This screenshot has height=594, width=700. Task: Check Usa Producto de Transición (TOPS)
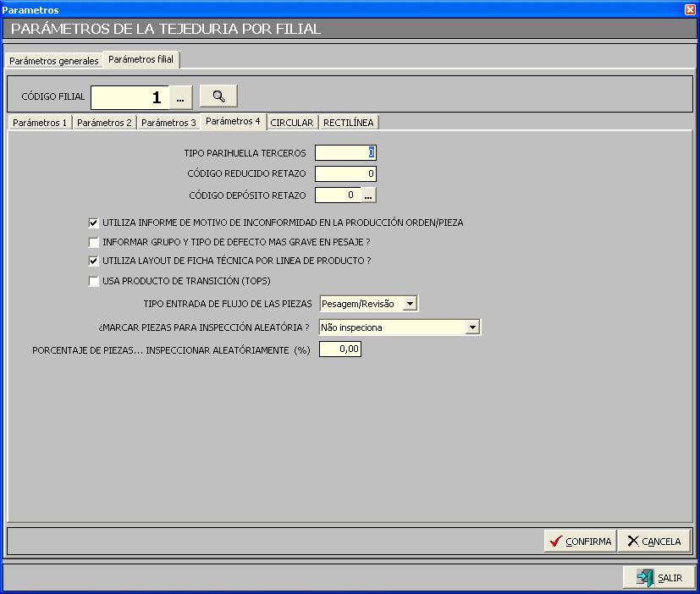click(94, 281)
